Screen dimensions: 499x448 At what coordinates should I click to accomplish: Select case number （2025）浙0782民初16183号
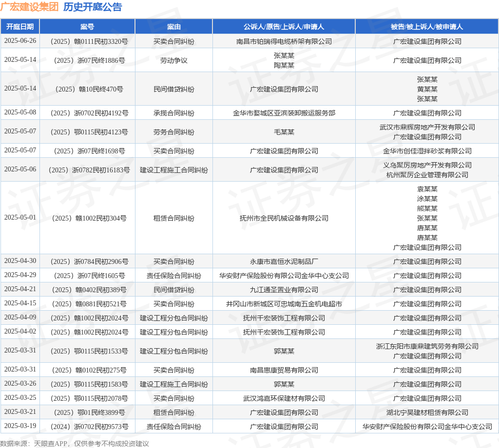pyautogui.click(x=87, y=170)
